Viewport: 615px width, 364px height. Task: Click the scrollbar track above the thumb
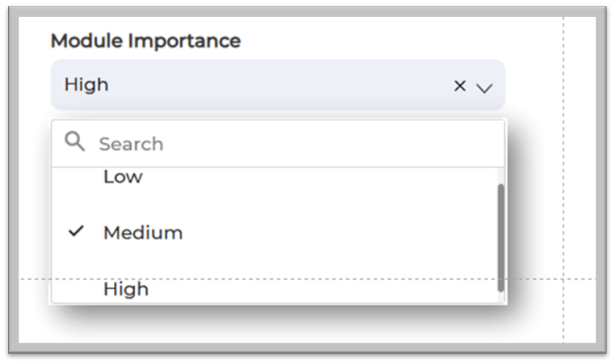pos(500,175)
